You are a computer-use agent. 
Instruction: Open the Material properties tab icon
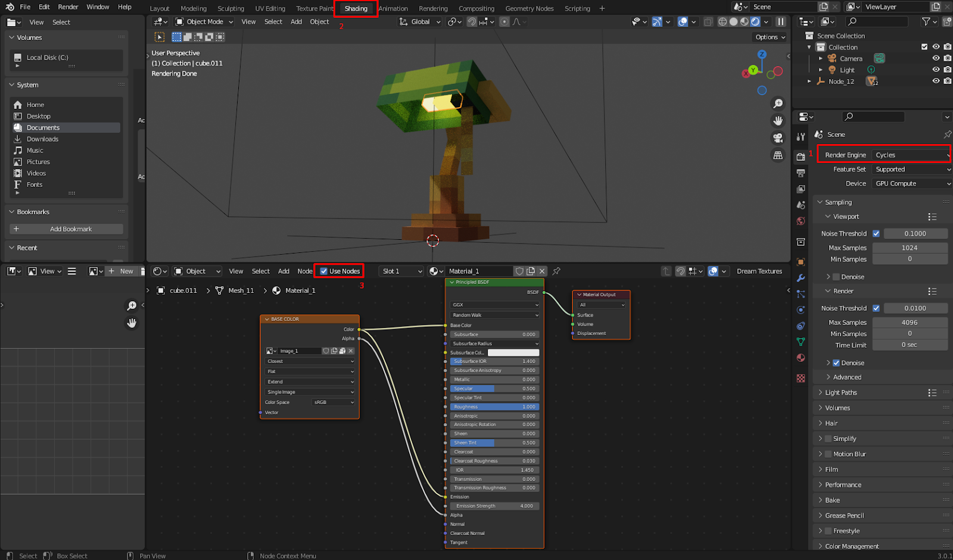point(801,358)
